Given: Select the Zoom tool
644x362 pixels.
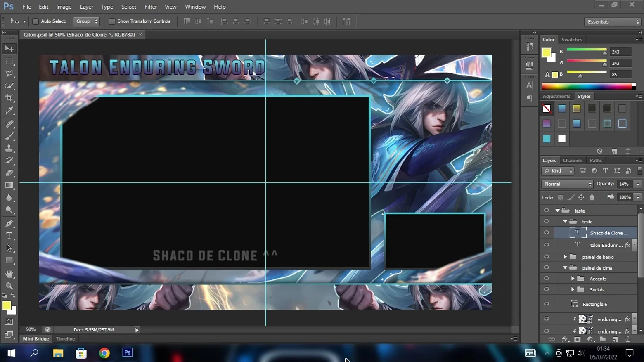Looking at the screenshot, I should 9,286.
